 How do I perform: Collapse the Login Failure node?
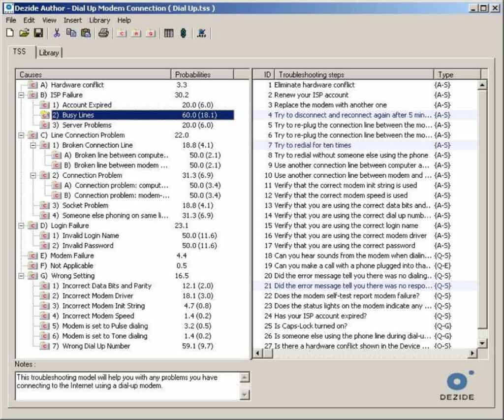pos(22,226)
